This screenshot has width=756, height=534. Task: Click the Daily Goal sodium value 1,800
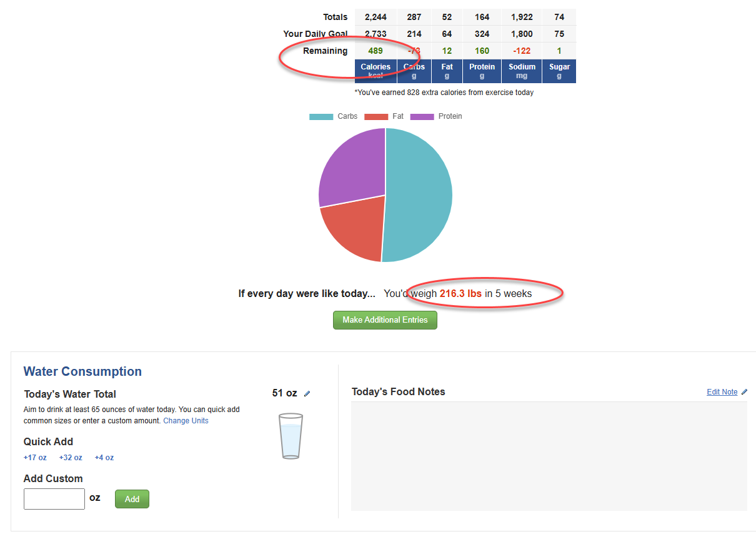[522, 34]
